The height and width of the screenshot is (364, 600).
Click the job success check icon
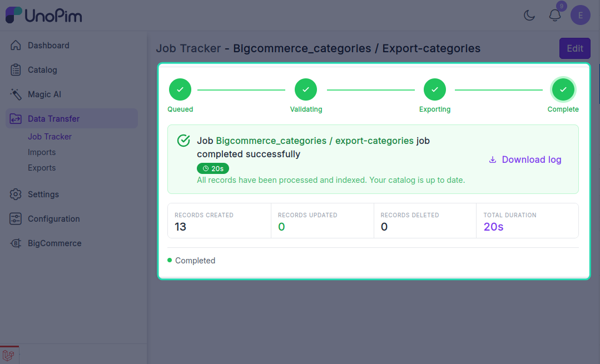coord(184,141)
